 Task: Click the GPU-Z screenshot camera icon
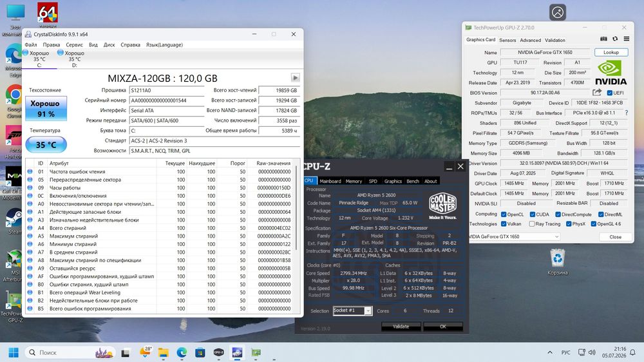[603, 39]
